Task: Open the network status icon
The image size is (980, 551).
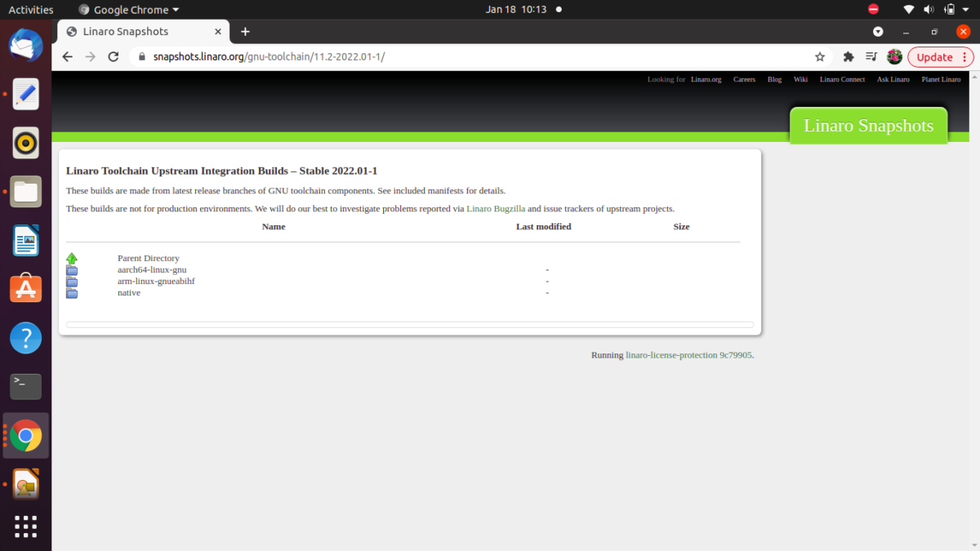Action: [x=908, y=10]
